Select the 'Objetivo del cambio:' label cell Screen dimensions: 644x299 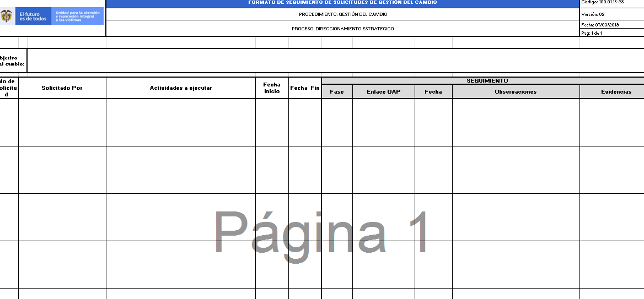click(13, 61)
